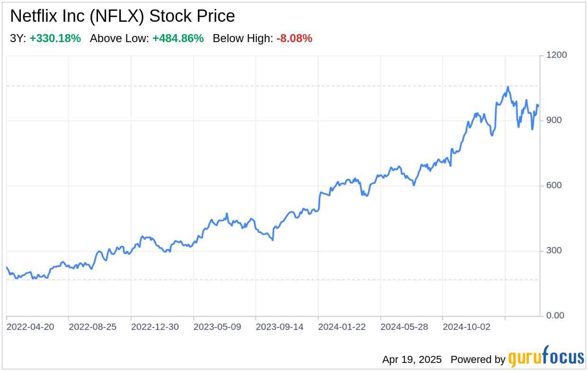Click the 1200 y-axis label
The image size is (588, 371).
556,55
